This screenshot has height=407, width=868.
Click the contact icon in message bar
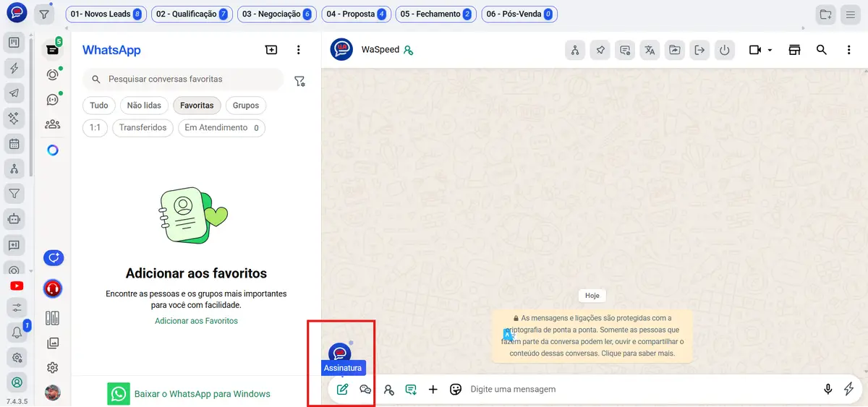pos(388,389)
